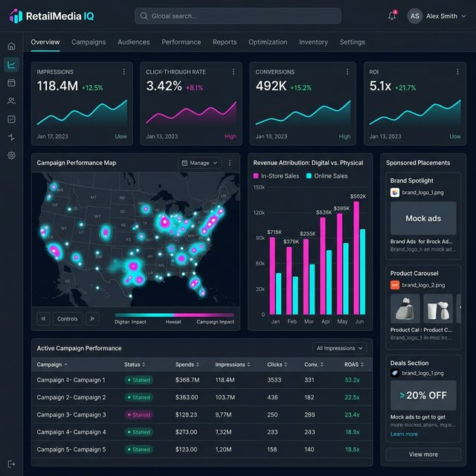
Task: Open the notifications bell
Action: [392, 16]
